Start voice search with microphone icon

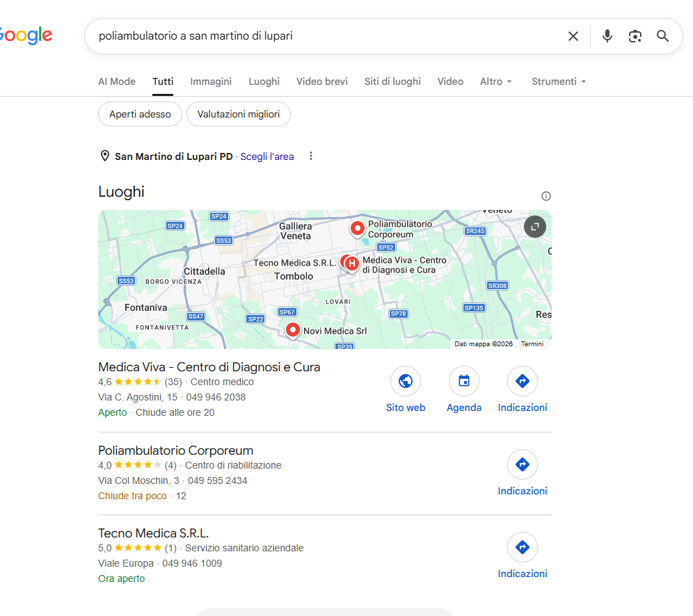607,36
